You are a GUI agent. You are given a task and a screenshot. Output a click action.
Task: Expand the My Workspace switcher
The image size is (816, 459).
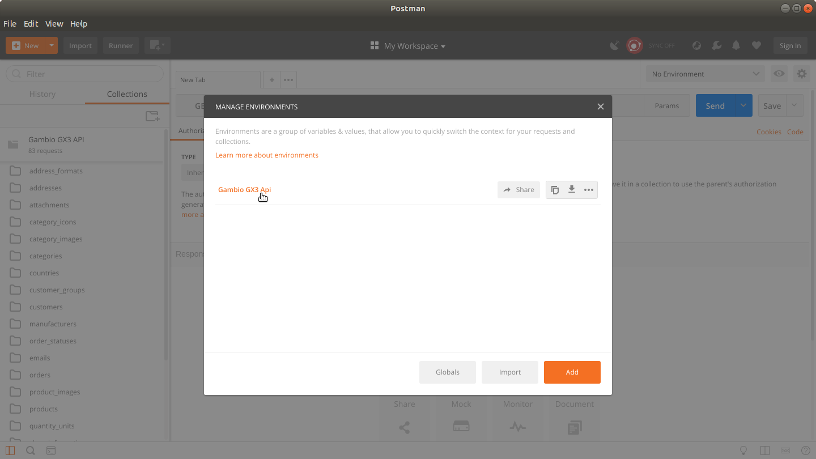click(x=408, y=46)
